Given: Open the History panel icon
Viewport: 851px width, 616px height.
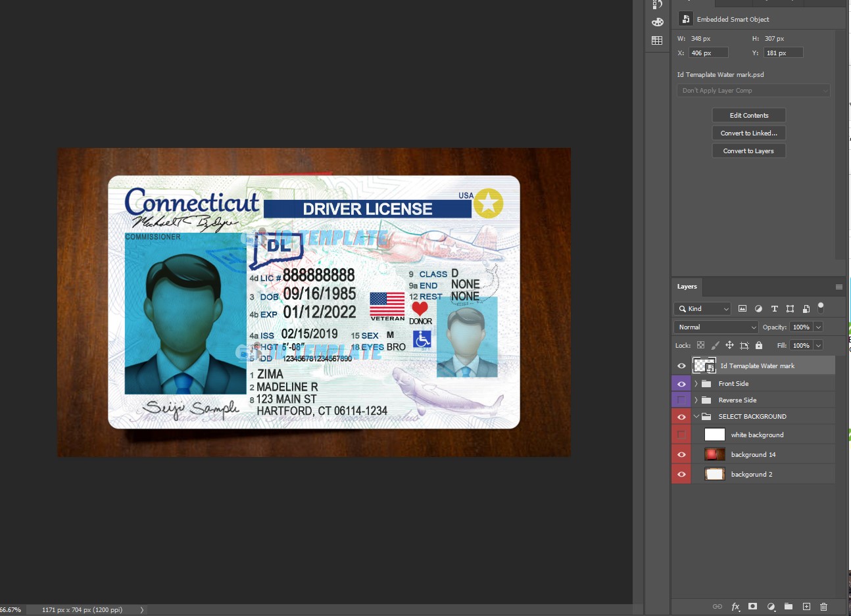Looking at the screenshot, I should coord(657,5).
